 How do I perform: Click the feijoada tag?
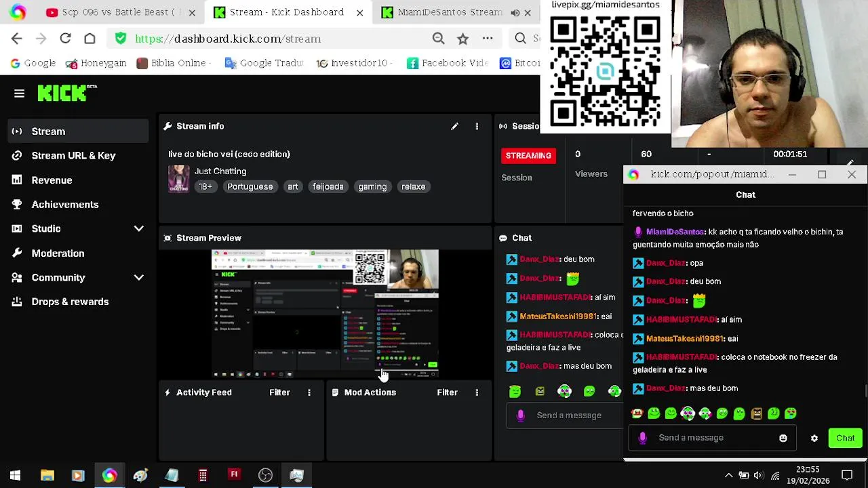tap(328, 186)
